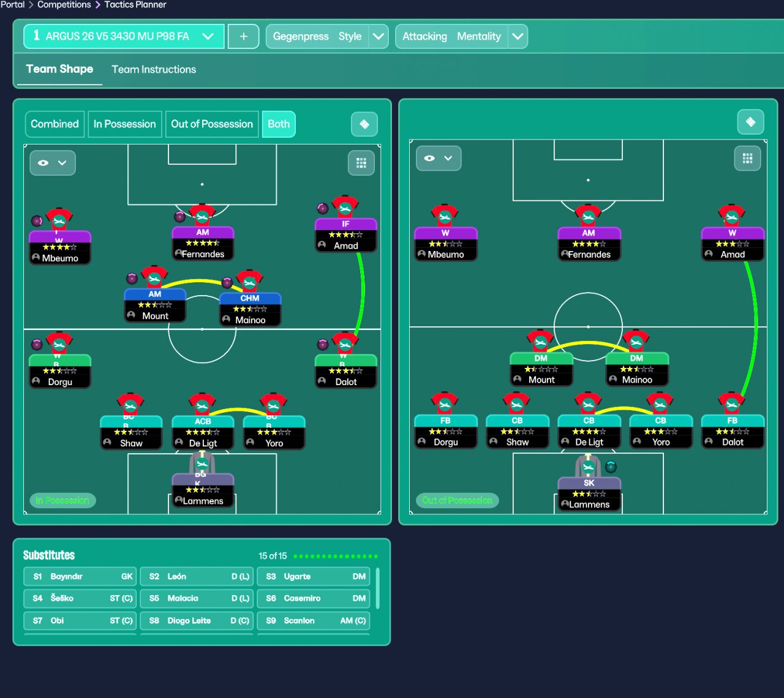784x698 pixels.
Task: Add a new tactic with the plus button
Action: pyautogui.click(x=243, y=36)
